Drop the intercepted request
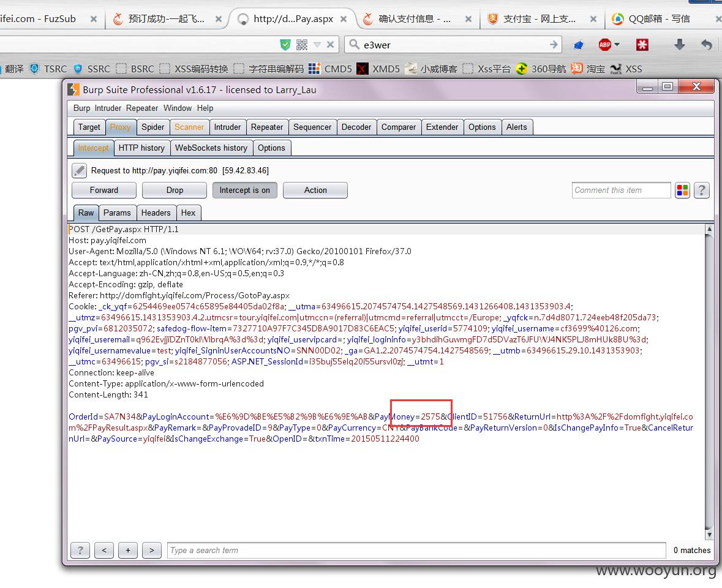 (x=175, y=190)
